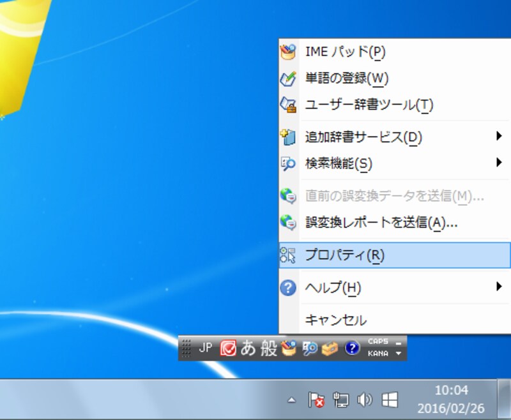Expand the 追加辞書サービス submenu
Screen dimensions: 511x420
pyautogui.click(x=358, y=136)
